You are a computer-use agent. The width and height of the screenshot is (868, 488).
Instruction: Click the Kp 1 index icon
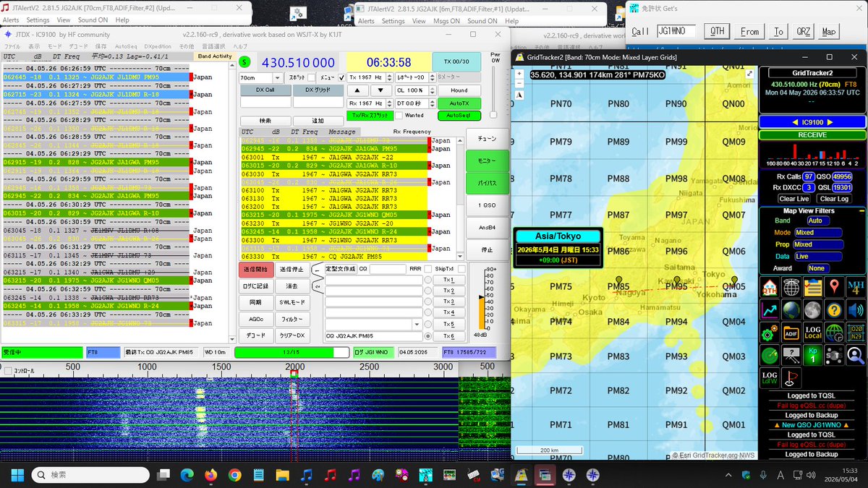[813, 355]
